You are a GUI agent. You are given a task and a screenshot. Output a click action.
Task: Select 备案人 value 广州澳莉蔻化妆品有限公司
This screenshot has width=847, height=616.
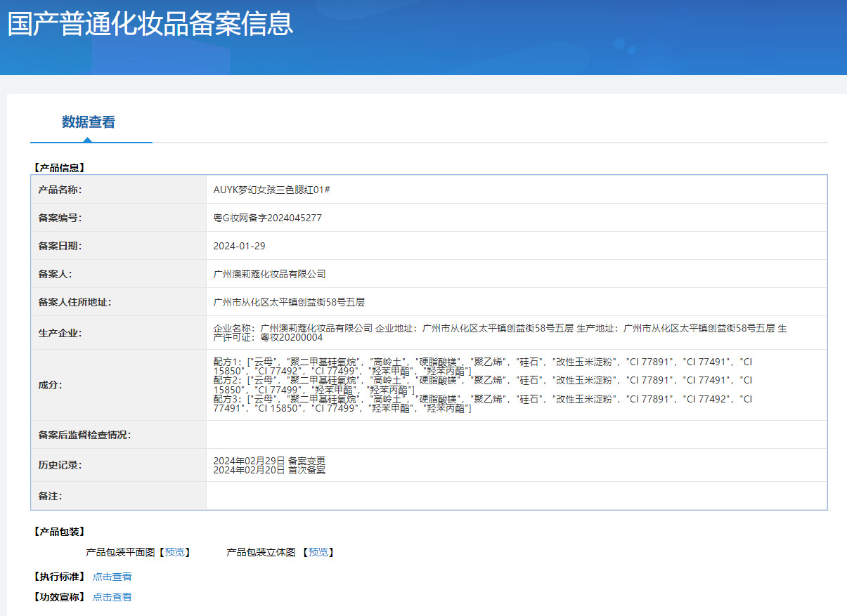(x=270, y=274)
